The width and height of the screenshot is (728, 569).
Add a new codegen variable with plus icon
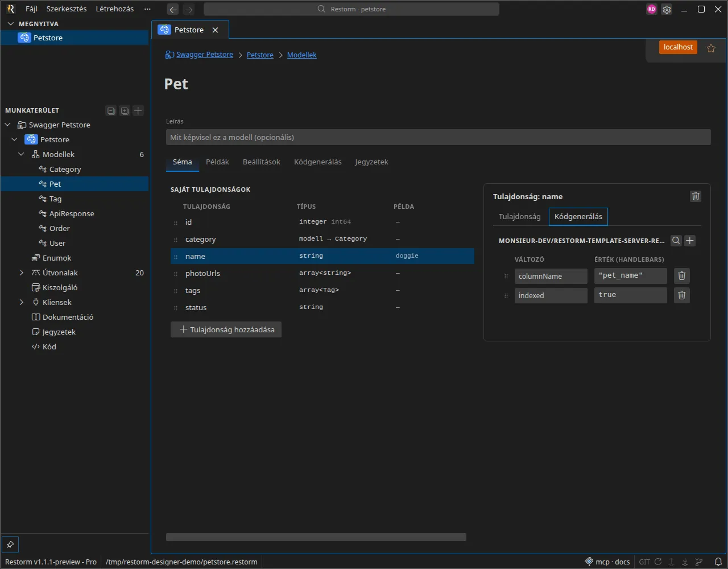(690, 241)
